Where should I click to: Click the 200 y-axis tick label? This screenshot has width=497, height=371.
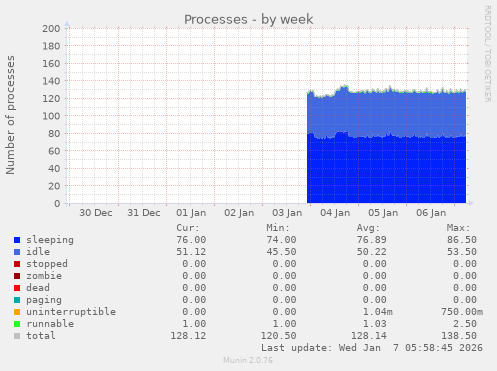[x=51, y=29]
